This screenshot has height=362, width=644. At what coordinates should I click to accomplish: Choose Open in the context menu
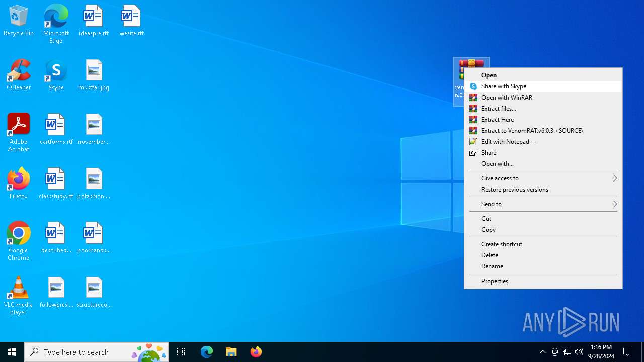543,75
